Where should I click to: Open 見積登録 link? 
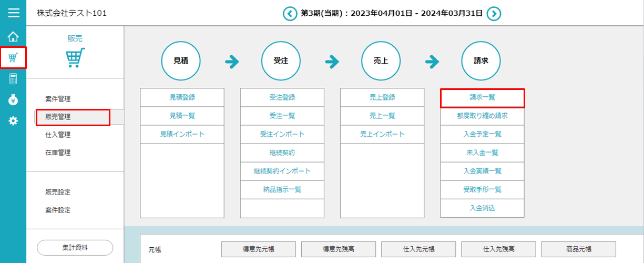pyautogui.click(x=182, y=98)
